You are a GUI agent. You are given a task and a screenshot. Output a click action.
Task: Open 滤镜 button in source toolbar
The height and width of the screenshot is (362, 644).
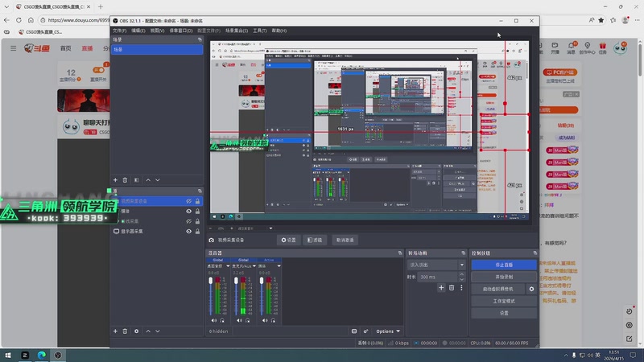pyautogui.click(x=315, y=240)
